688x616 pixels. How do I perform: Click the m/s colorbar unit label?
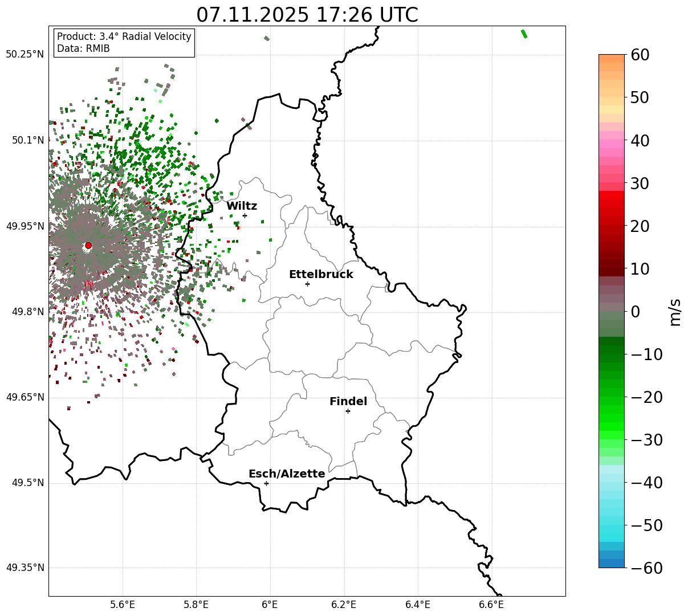(x=675, y=312)
